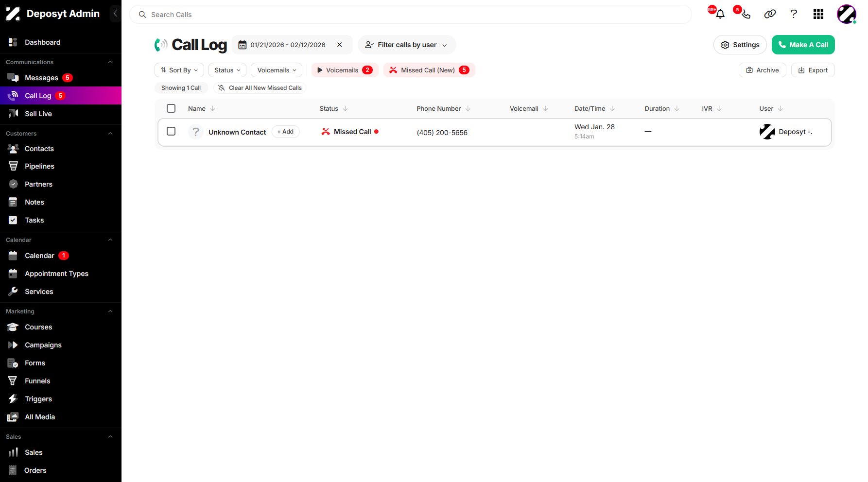The height and width of the screenshot is (482, 868).
Task: Open the notifications bell icon
Action: tap(720, 14)
